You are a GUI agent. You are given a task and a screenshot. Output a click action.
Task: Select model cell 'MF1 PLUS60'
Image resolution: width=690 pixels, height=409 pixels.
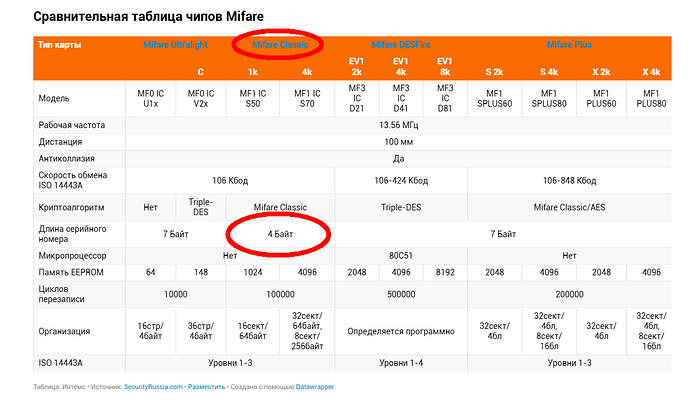pyautogui.click(x=601, y=99)
